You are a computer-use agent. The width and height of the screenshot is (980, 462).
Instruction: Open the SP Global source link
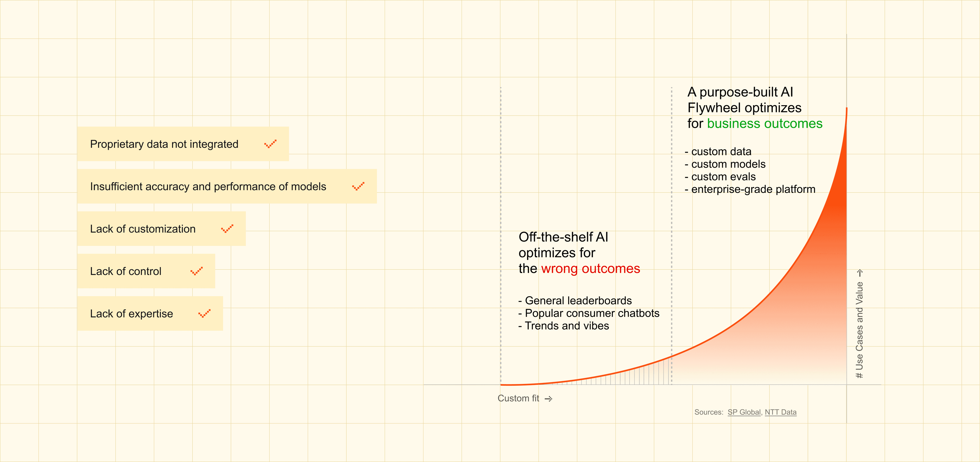(744, 412)
